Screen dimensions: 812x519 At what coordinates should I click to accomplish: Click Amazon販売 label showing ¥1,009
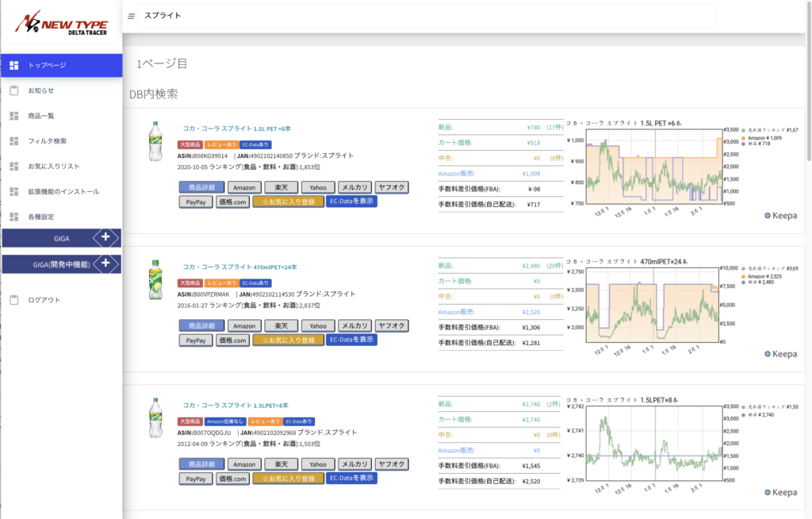pos(456,174)
